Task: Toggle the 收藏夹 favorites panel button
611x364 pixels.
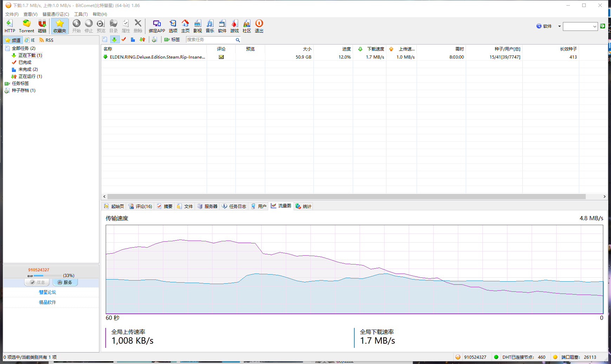Action: click(x=60, y=26)
